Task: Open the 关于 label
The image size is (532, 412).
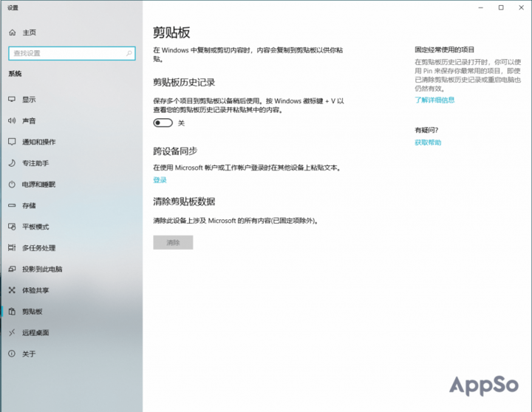Action: [x=29, y=354]
